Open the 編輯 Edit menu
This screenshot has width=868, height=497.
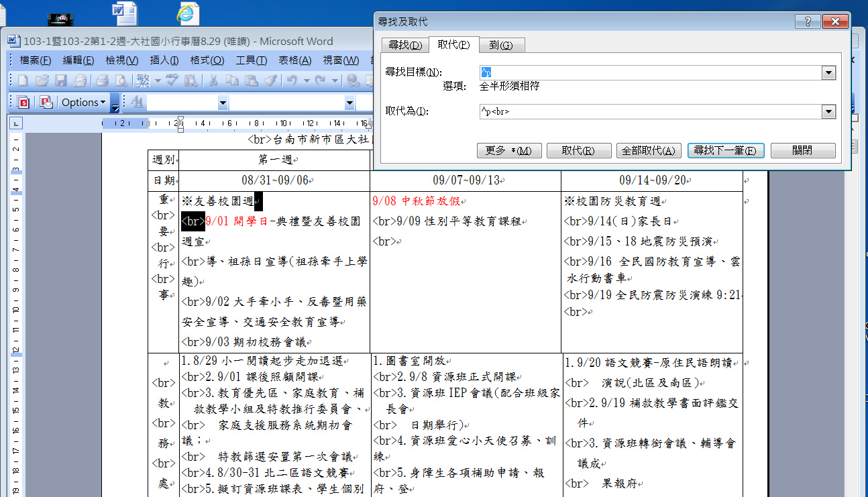click(78, 60)
